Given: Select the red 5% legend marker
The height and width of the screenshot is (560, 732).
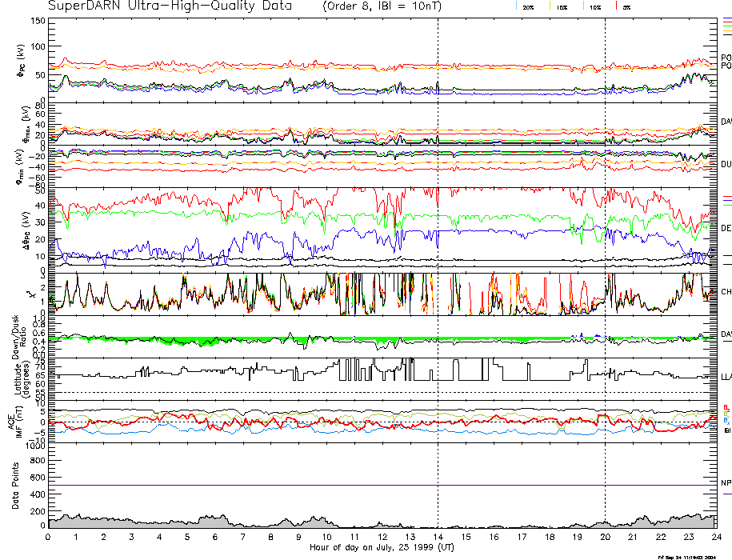Looking at the screenshot, I should click(x=615, y=6).
